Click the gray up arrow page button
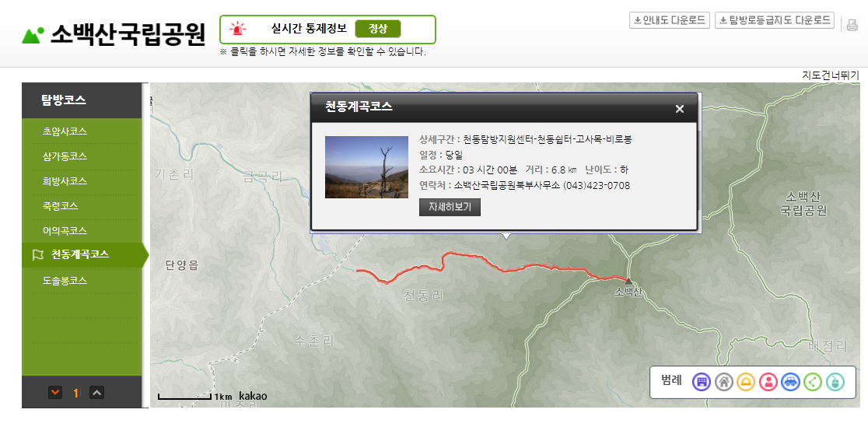Image resolution: width=868 pixels, height=427 pixels. pos(97,393)
